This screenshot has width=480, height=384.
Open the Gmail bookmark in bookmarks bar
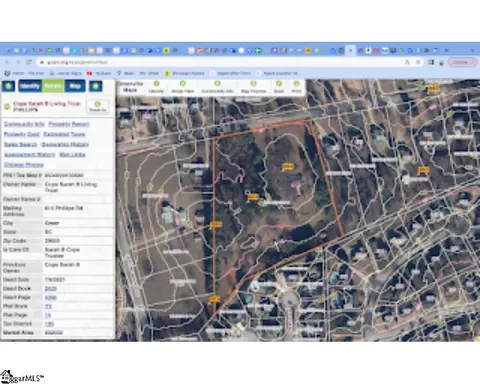tap(149, 73)
